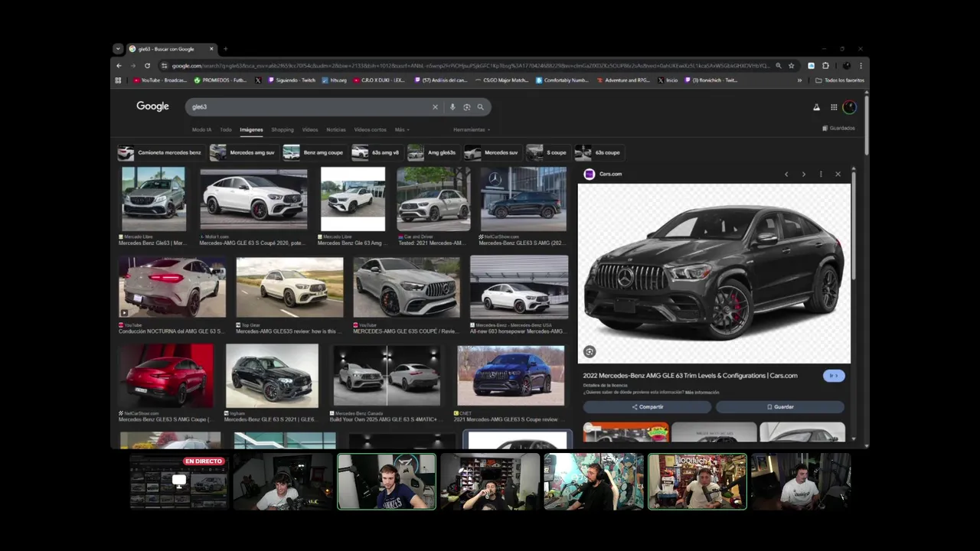
Task: Clear the gle63 search text
Action: [x=435, y=107]
